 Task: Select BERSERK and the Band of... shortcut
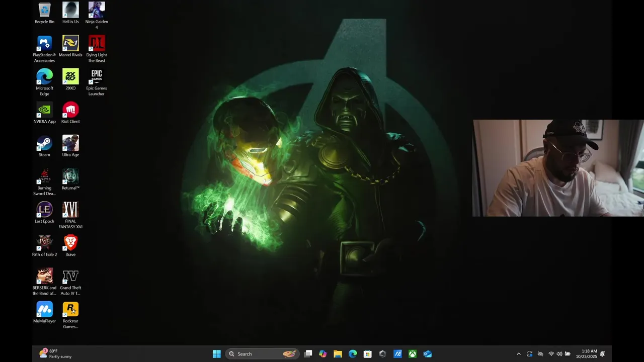coord(44,282)
